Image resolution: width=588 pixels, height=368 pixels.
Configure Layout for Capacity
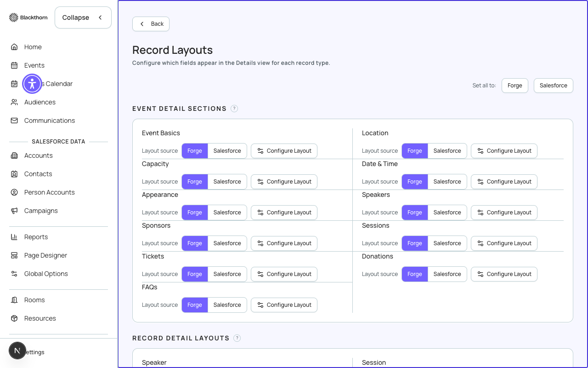click(284, 182)
